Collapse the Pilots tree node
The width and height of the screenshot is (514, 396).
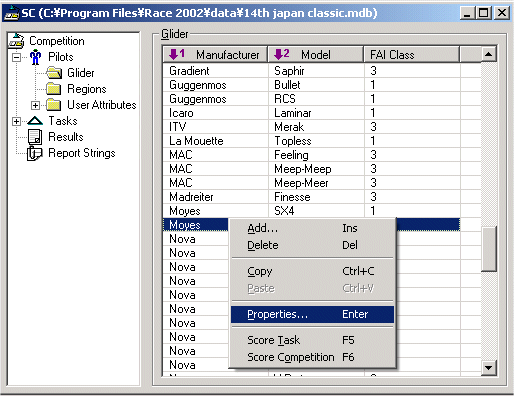click(16, 57)
